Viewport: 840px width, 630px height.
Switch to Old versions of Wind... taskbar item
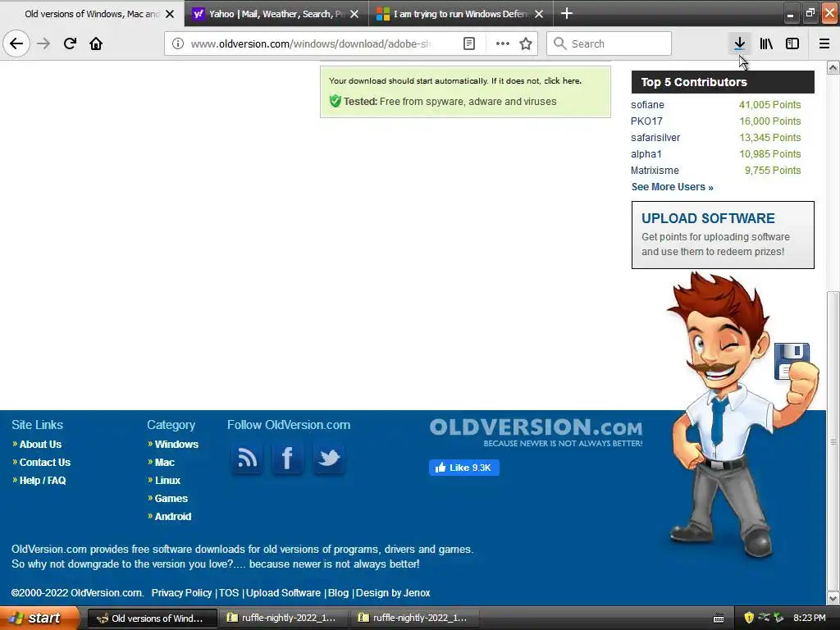pos(152,619)
